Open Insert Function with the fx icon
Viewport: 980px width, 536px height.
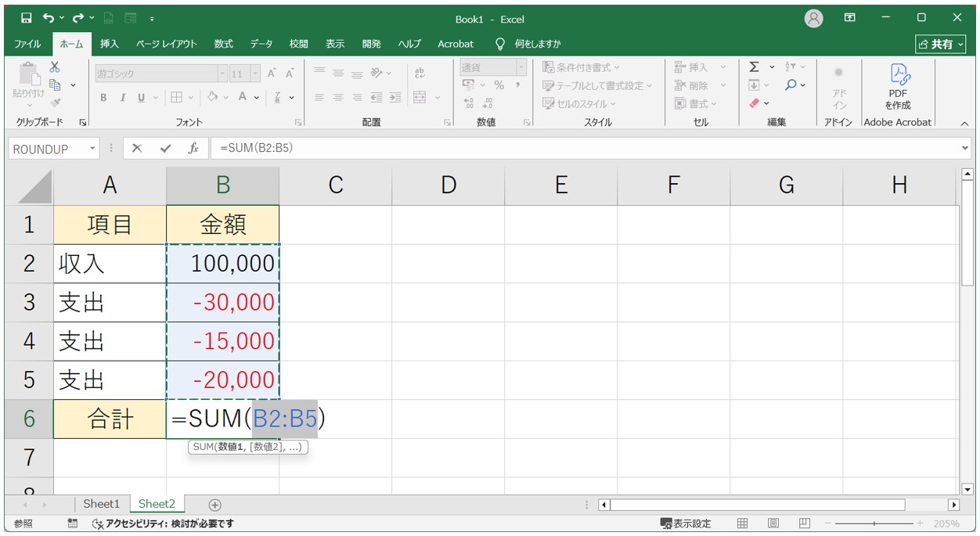(x=193, y=149)
